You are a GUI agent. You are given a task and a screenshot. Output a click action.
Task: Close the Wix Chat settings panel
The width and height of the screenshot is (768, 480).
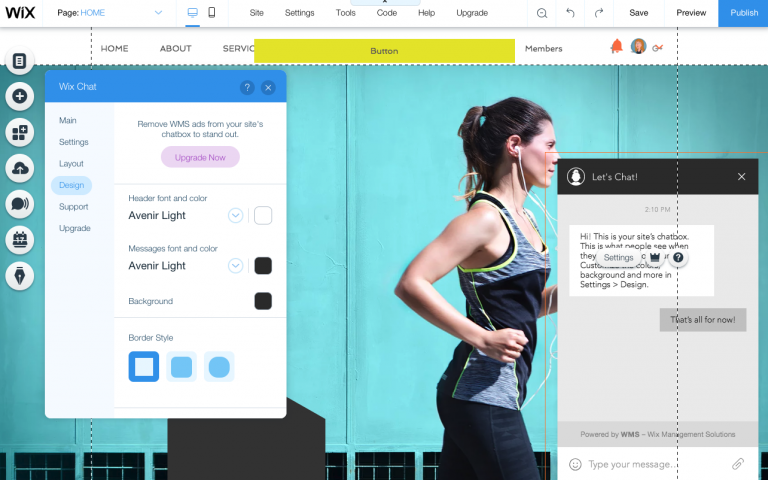coord(268,88)
